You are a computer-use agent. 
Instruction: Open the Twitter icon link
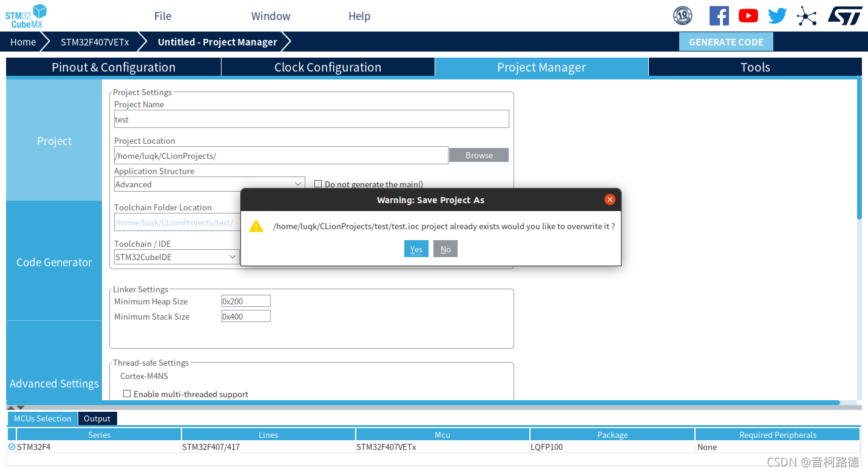[x=778, y=16]
